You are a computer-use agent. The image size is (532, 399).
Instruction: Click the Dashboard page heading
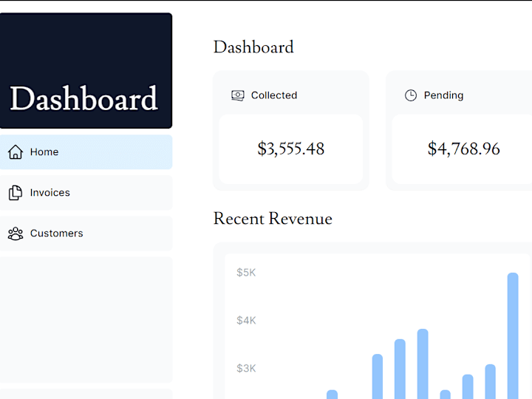[253, 47]
